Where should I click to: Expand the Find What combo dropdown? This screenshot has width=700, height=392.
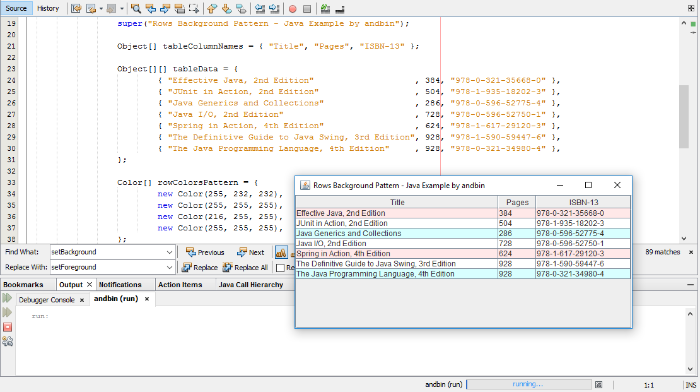[169, 252]
